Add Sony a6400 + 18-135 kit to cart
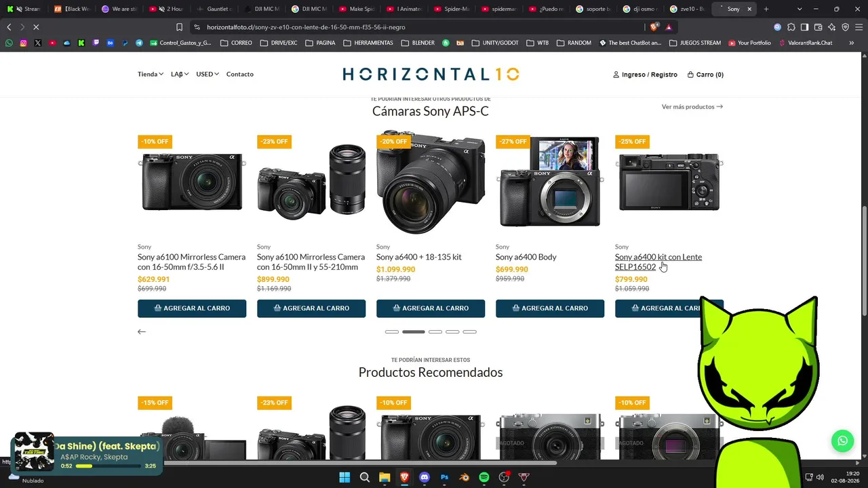The height and width of the screenshot is (488, 868). point(431,308)
